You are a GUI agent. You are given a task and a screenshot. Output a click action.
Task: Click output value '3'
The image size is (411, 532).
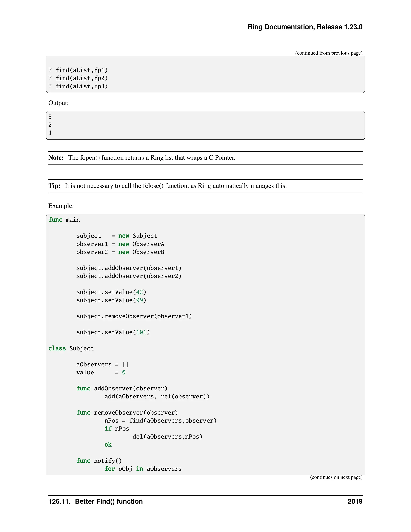(x=50, y=117)
